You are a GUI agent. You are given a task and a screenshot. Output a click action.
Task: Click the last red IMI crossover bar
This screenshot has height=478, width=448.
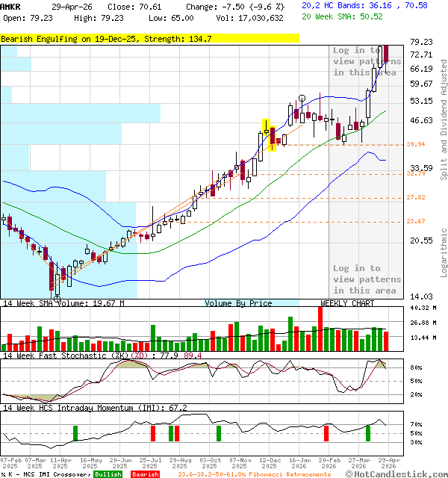point(326,433)
